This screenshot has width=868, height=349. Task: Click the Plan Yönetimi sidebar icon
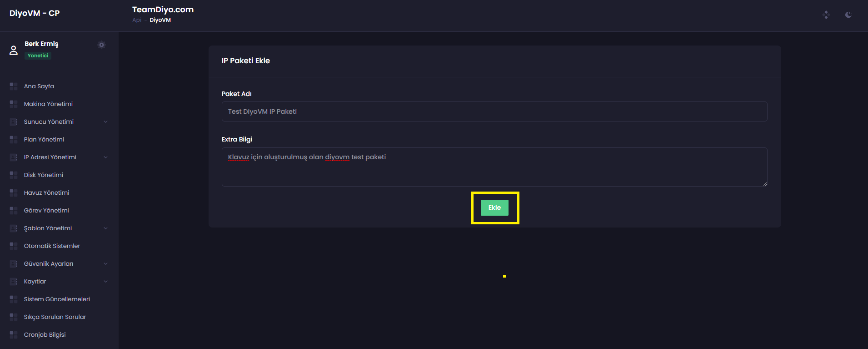click(x=14, y=139)
